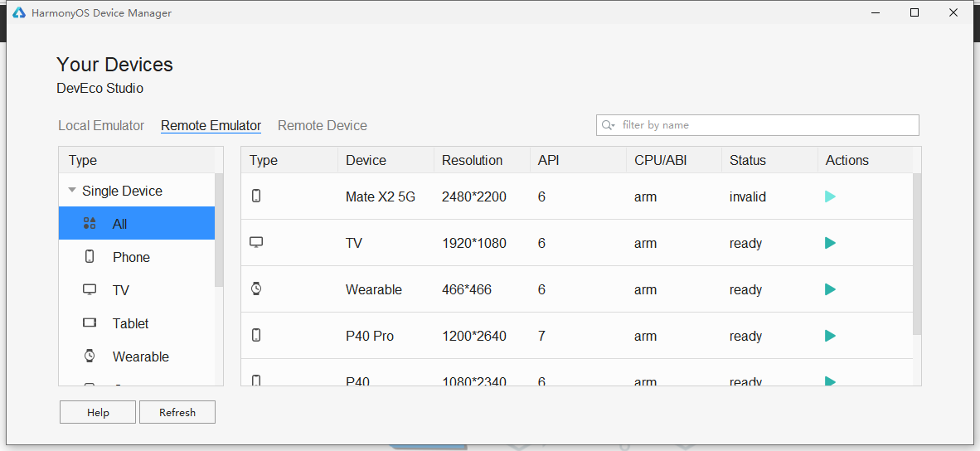Image resolution: width=980 pixels, height=451 pixels.
Task: Click the Refresh button
Action: point(177,412)
